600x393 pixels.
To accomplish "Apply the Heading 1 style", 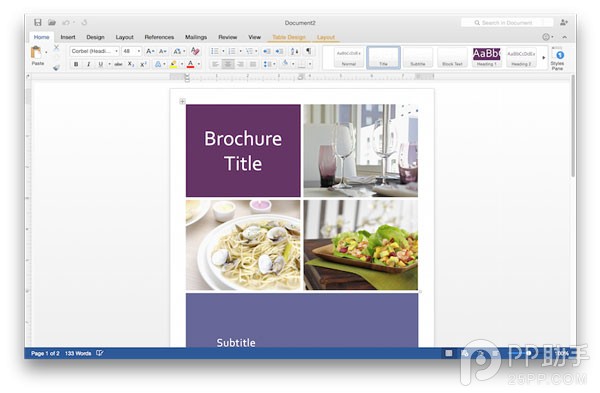I will [487, 58].
